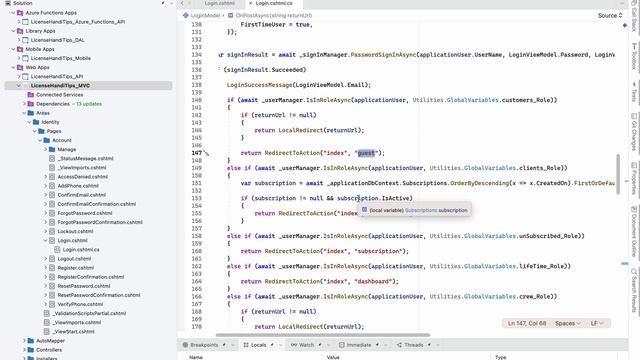Expand the LicenseHandiTips_DAL project
Viewport: 640px width, 360px height.
[19, 40]
